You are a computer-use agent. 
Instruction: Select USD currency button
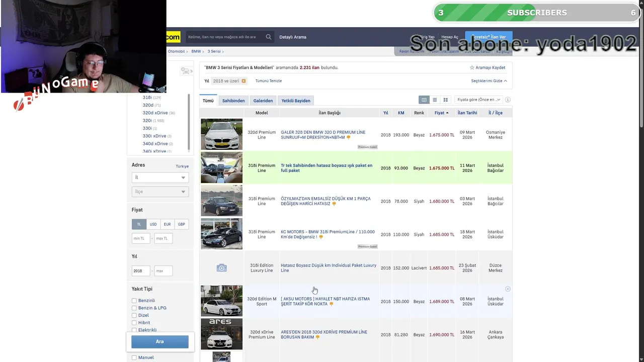coord(153,224)
